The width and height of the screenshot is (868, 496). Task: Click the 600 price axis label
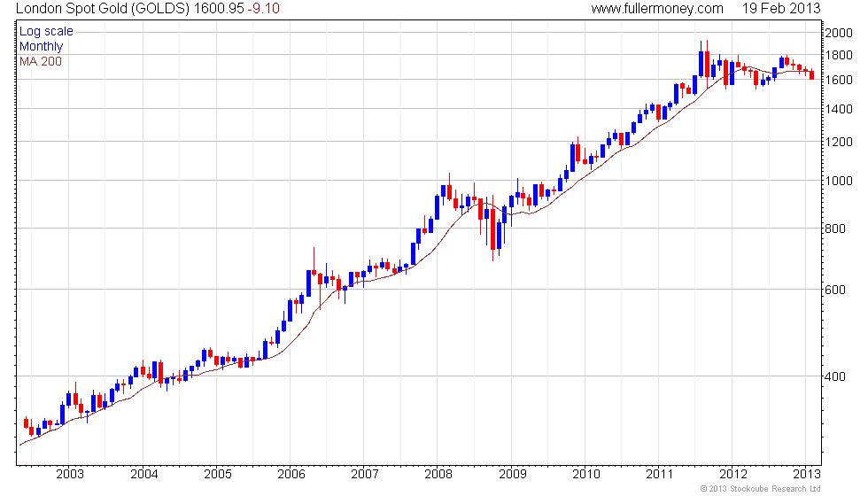(835, 290)
